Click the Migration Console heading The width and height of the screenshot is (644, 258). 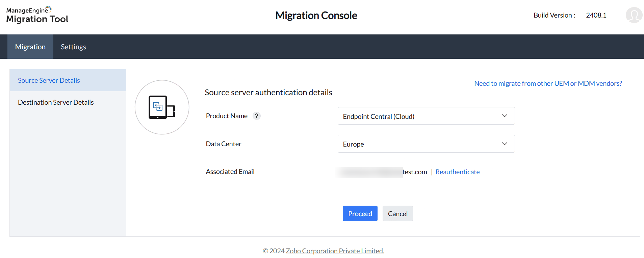pos(316,16)
